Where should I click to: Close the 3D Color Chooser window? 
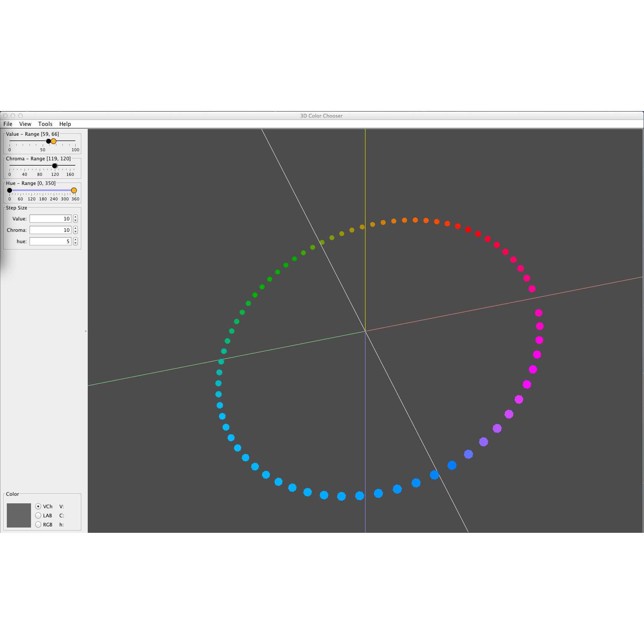point(5,116)
